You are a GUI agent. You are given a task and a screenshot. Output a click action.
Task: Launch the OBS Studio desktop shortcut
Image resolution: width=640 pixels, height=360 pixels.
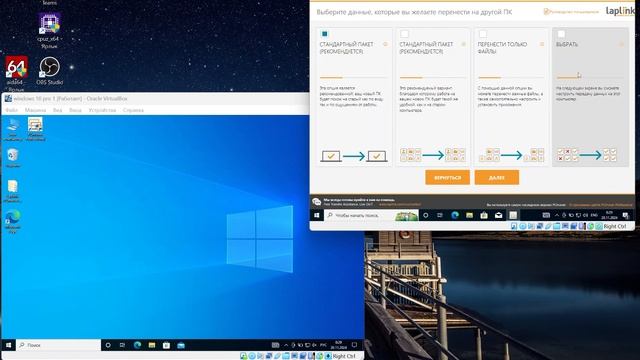pyautogui.click(x=49, y=70)
